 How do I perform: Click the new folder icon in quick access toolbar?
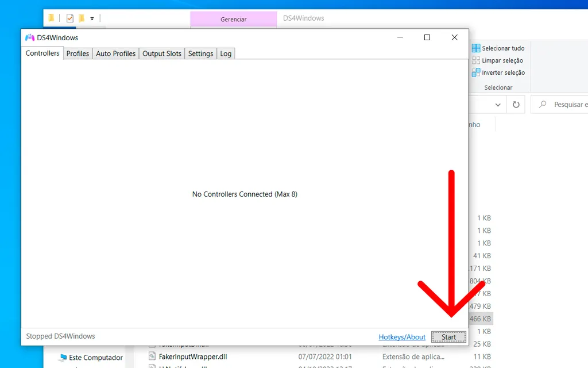coord(82,18)
